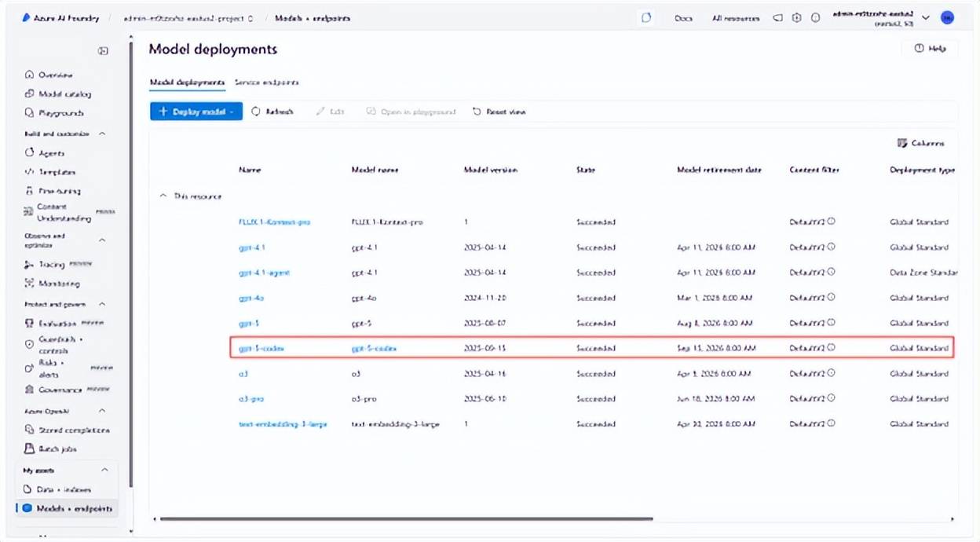The image size is (980, 542).
Task: Click the Refresh button
Action: pos(272,112)
